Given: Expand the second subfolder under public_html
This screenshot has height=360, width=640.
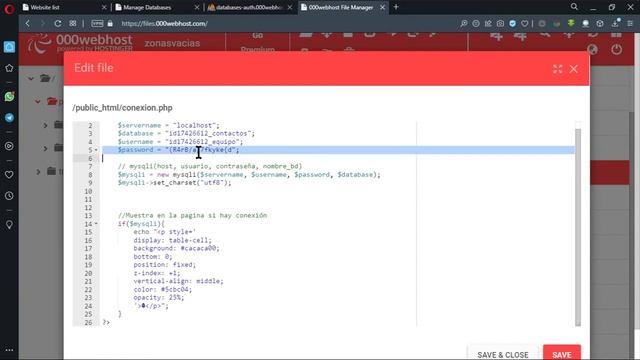Looking at the screenshot, I should (45, 148).
